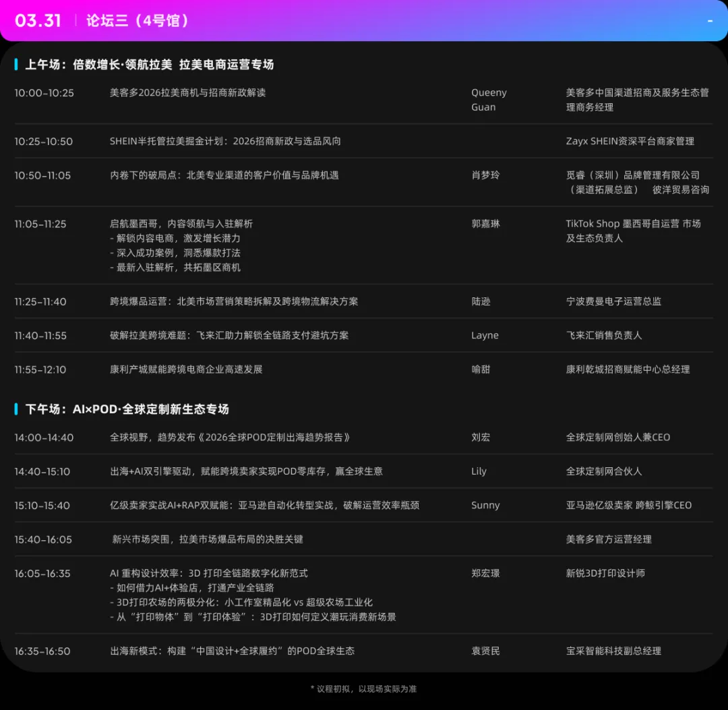
Task: Open the SHEIN半托管拉美掘金计划 session
Action: (225, 141)
